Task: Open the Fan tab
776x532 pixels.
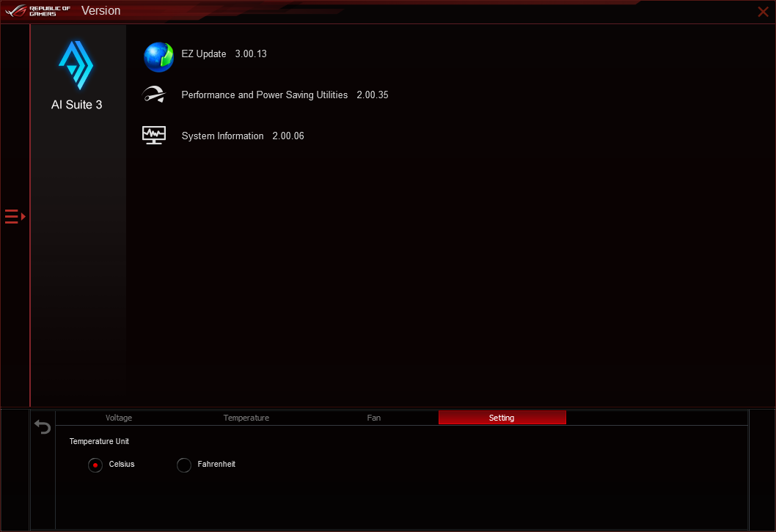Action: [374, 418]
